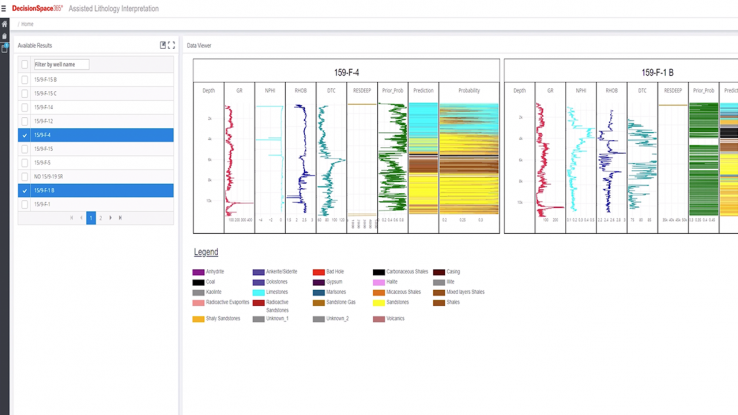Select page 2 of results

(x=101, y=218)
